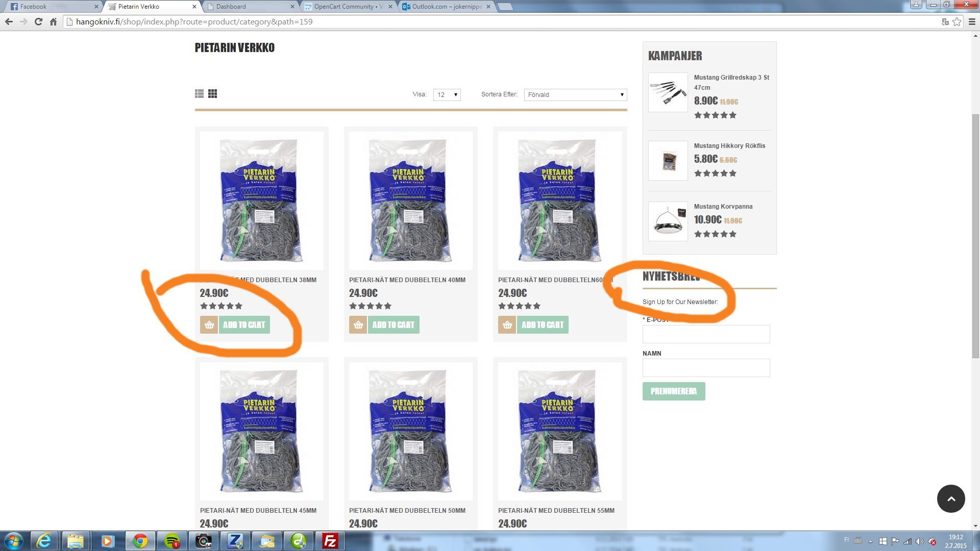This screenshot has height=551, width=980.
Task: Click cart icon for 38MM net
Action: click(209, 325)
